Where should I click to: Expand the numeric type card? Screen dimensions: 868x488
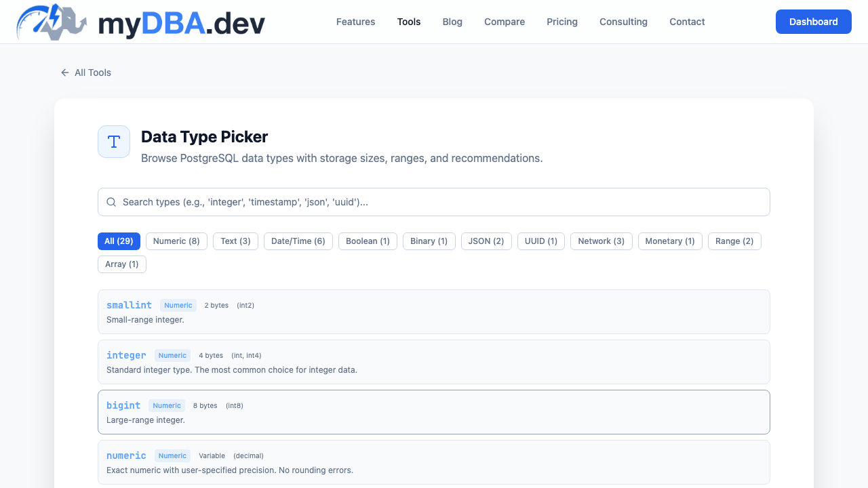[434, 462]
